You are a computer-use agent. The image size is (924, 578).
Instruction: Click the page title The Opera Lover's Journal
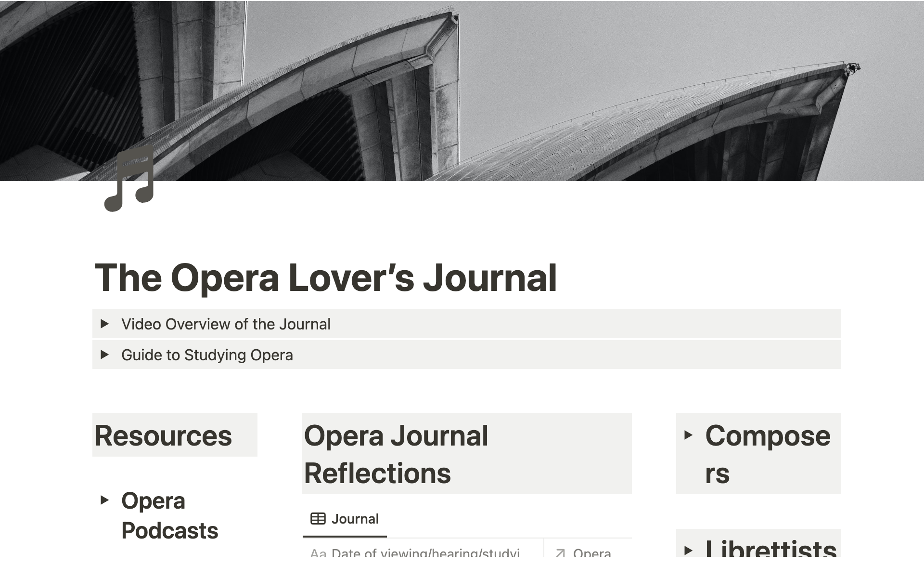(x=326, y=278)
